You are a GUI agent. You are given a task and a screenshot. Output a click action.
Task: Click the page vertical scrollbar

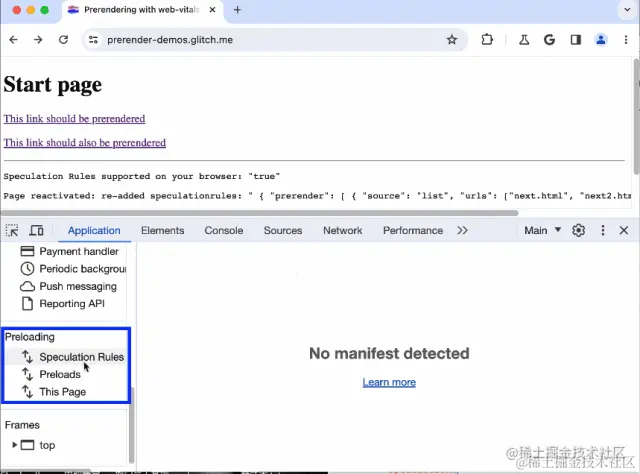637,116
